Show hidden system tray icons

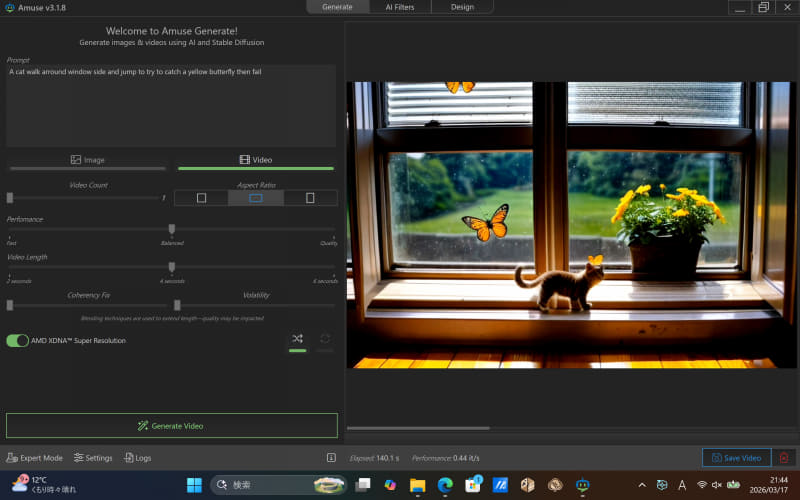coord(642,485)
